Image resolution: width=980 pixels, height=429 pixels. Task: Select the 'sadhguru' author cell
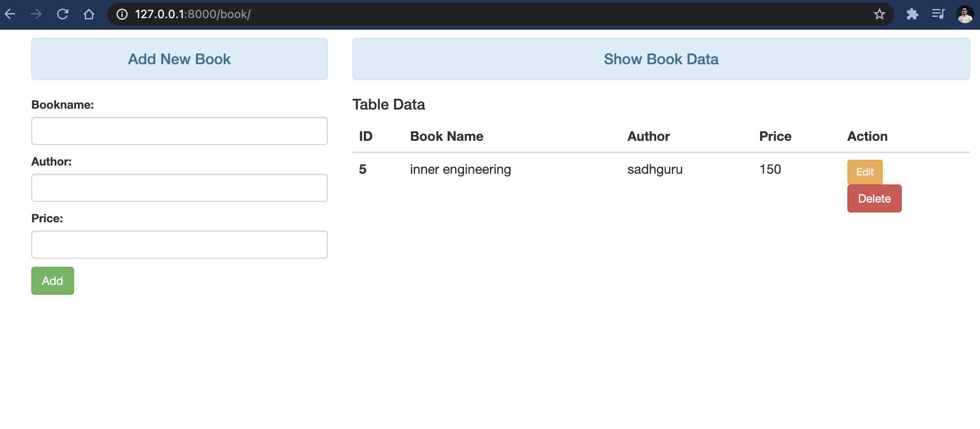[655, 170]
